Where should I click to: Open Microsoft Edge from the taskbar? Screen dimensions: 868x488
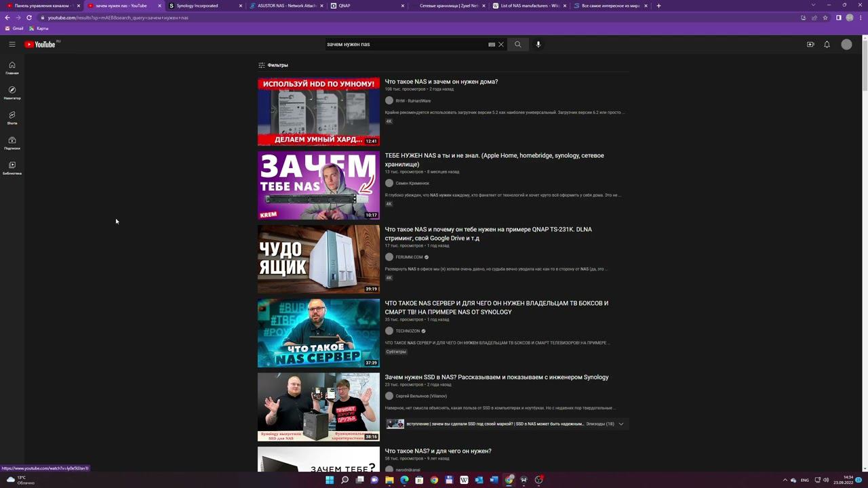click(x=404, y=480)
